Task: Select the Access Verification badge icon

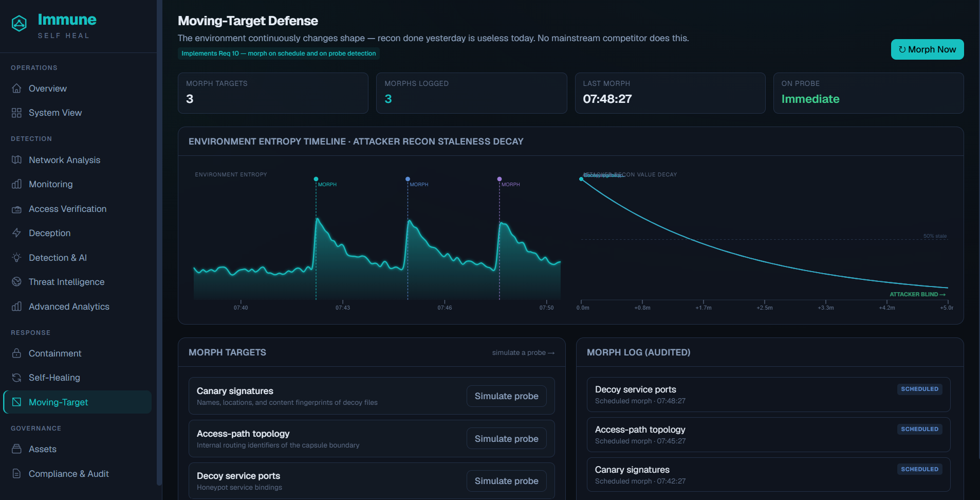Action: click(16, 209)
